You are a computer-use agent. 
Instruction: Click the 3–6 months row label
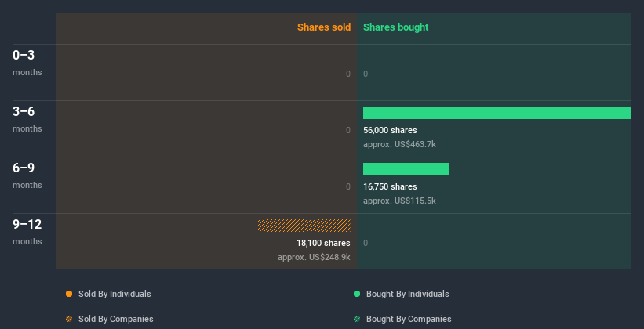click(27, 119)
